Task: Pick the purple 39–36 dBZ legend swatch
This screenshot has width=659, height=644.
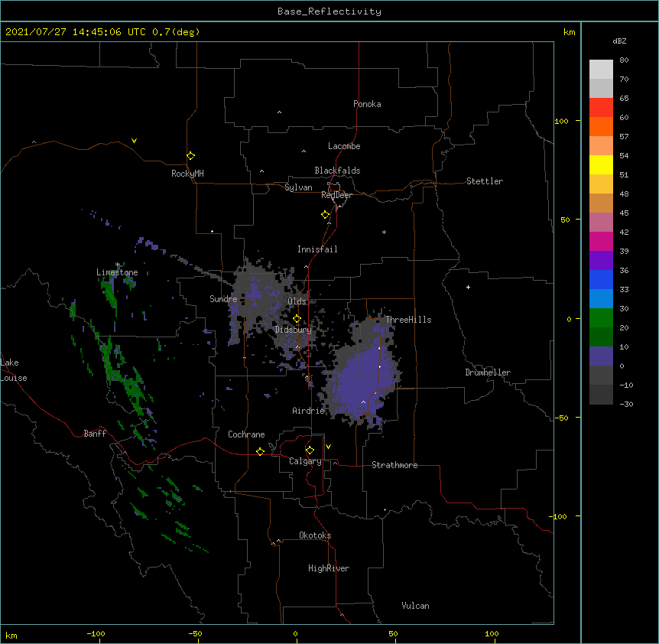Action: click(601, 260)
